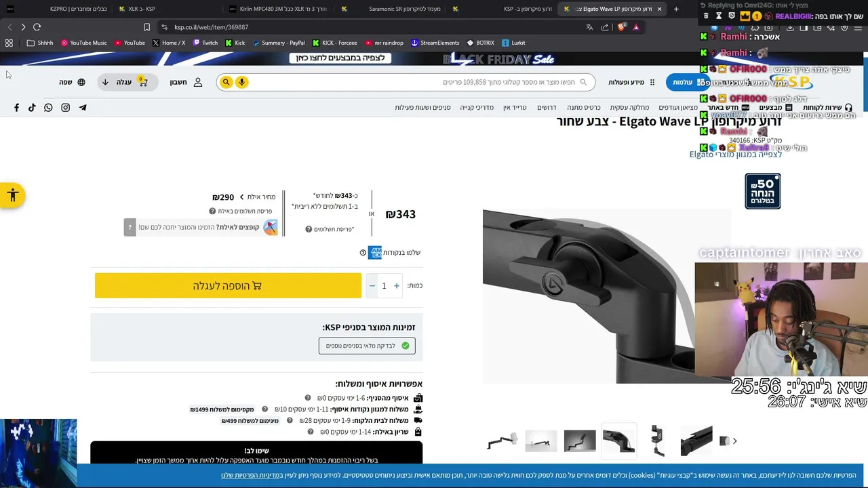Open help icon for איסוף מהסניף row
The image size is (868, 488).
pos(308,398)
